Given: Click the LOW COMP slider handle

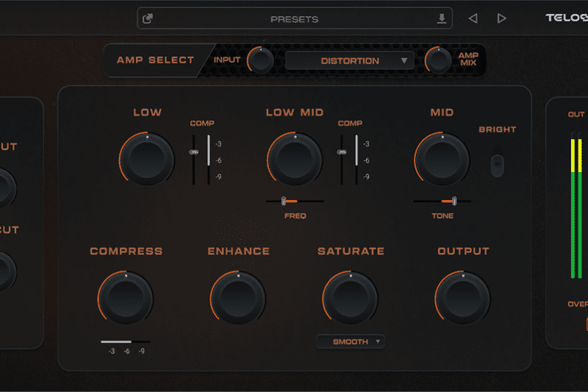Looking at the screenshot, I should click(193, 152).
